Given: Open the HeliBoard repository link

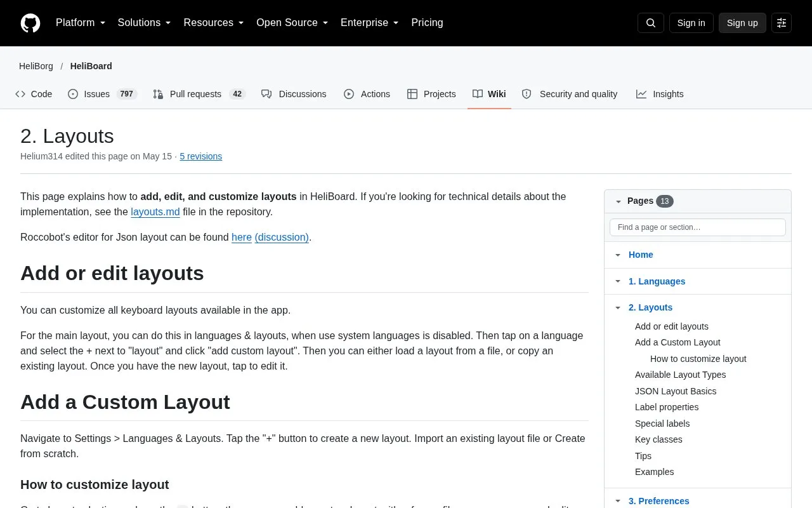Looking at the screenshot, I should [91, 66].
